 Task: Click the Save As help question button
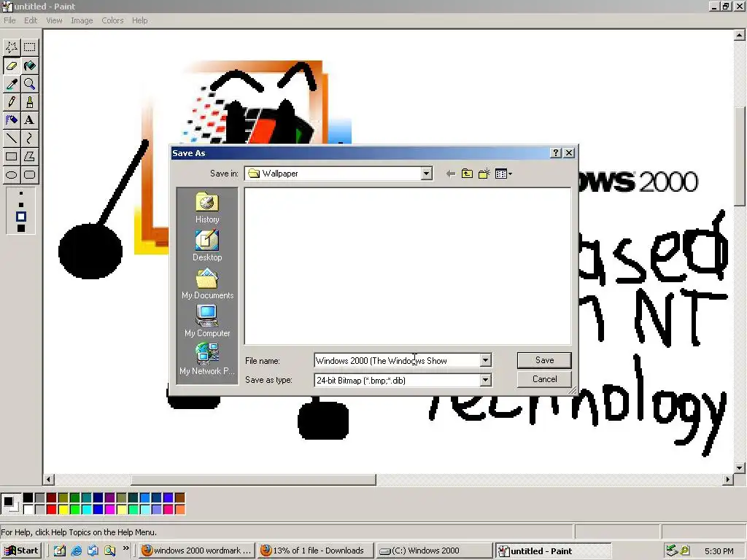click(555, 153)
